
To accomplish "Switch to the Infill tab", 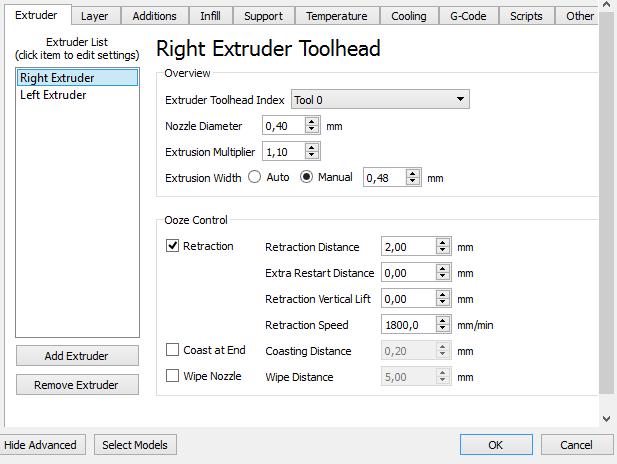I will [x=210, y=16].
